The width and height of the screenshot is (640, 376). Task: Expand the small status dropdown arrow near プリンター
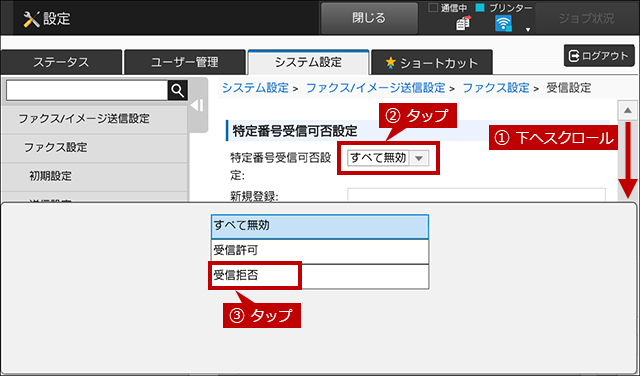528,29
